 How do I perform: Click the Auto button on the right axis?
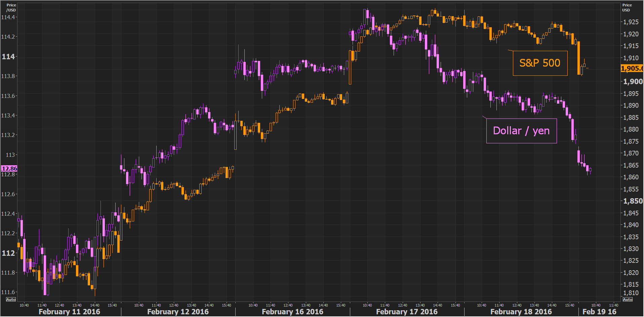tap(628, 300)
